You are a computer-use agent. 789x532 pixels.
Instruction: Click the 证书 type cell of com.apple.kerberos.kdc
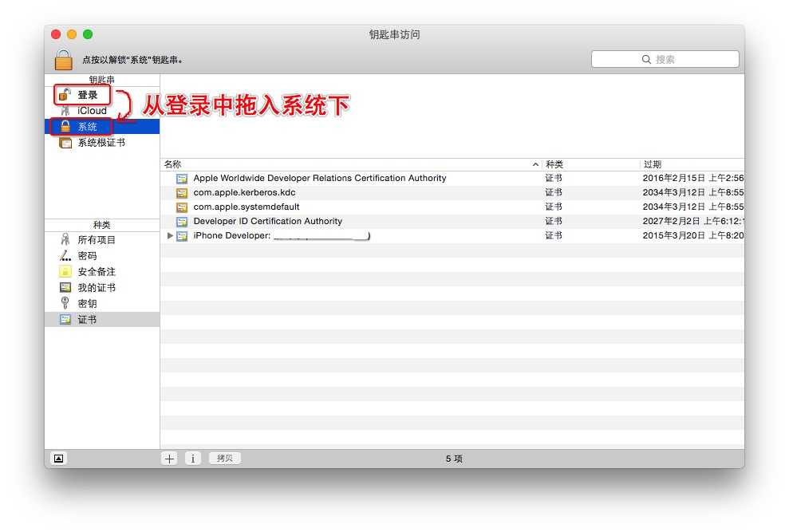click(554, 193)
